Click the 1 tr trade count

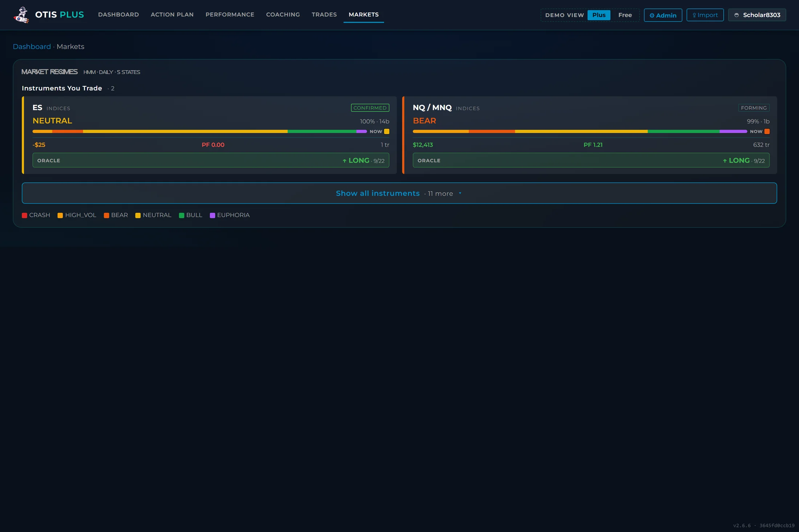(385, 145)
